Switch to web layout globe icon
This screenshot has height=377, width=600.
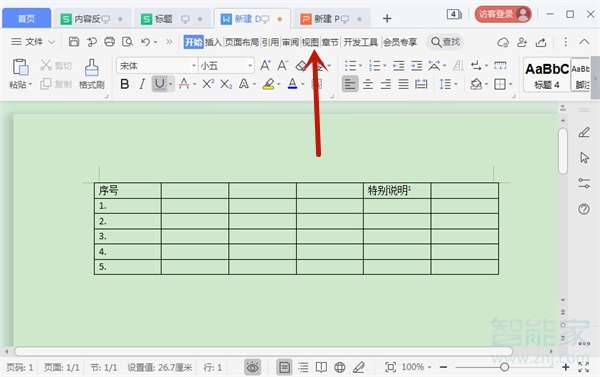(x=340, y=367)
